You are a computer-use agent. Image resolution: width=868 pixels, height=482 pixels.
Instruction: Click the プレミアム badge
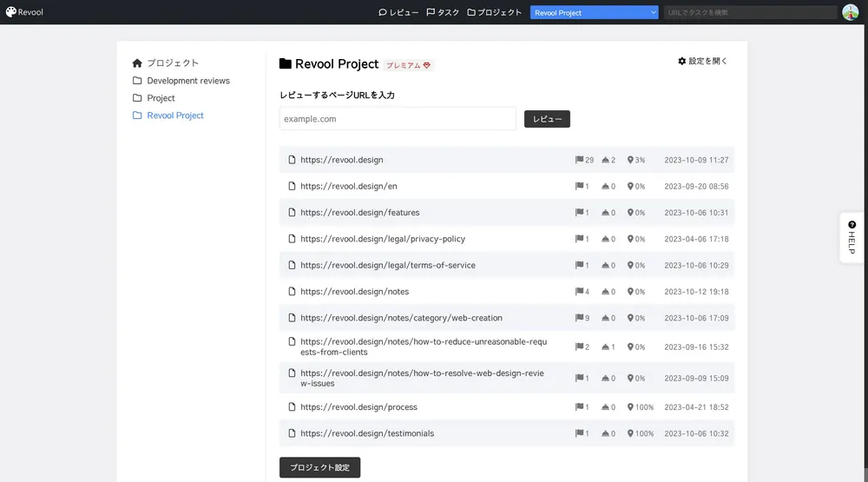[x=409, y=65]
